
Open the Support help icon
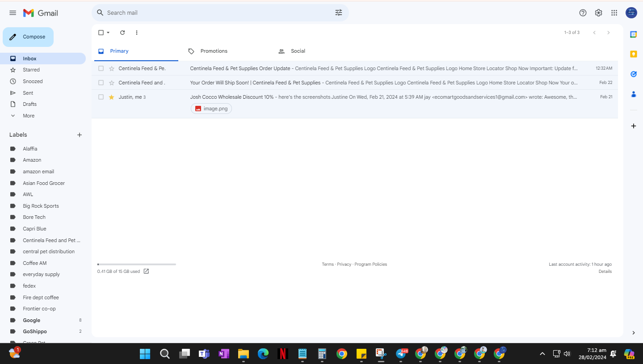583,13
